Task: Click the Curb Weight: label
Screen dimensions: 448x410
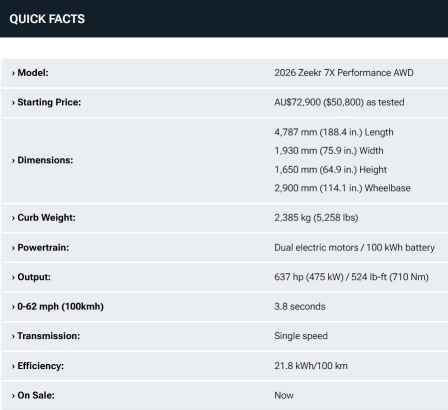Action: (46, 218)
